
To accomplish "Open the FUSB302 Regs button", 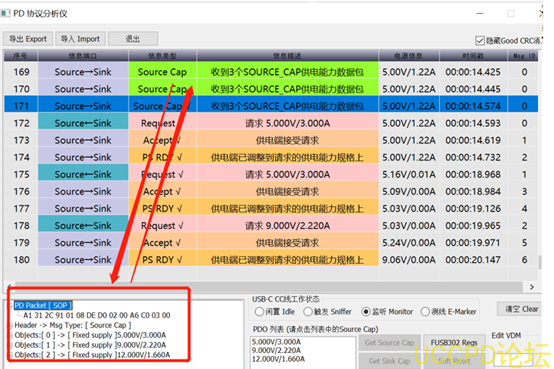I will pos(454,343).
